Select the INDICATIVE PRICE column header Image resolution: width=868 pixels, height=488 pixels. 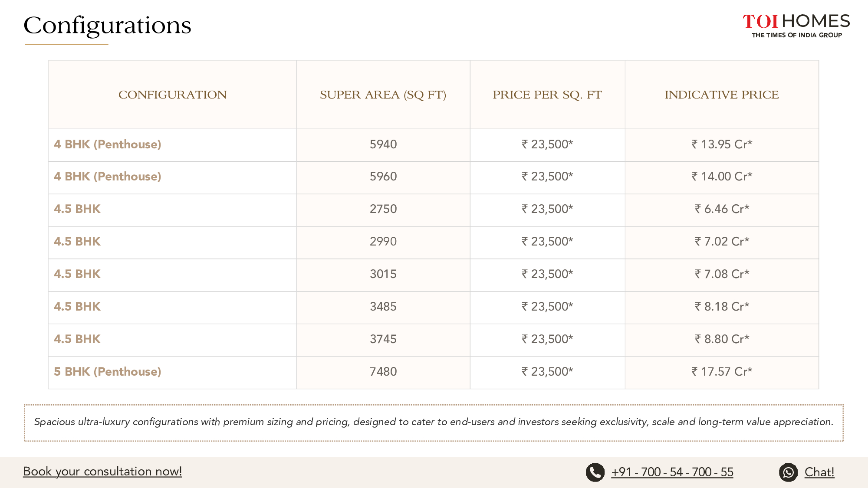click(721, 95)
